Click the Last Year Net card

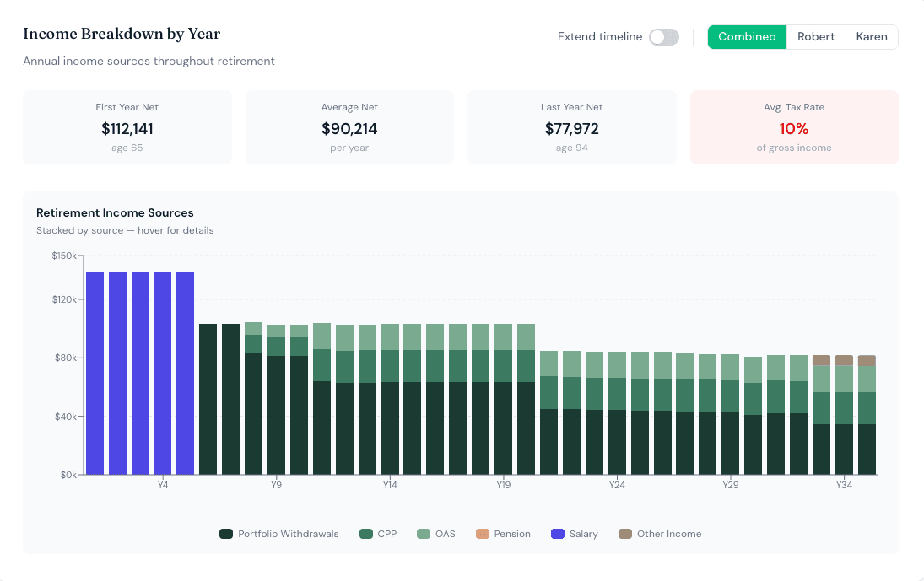click(x=571, y=127)
